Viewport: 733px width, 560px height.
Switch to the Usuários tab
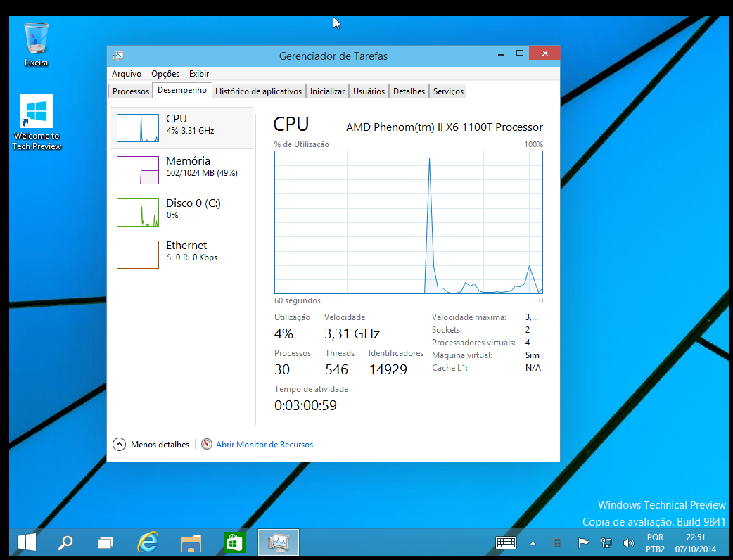(369, 91)
